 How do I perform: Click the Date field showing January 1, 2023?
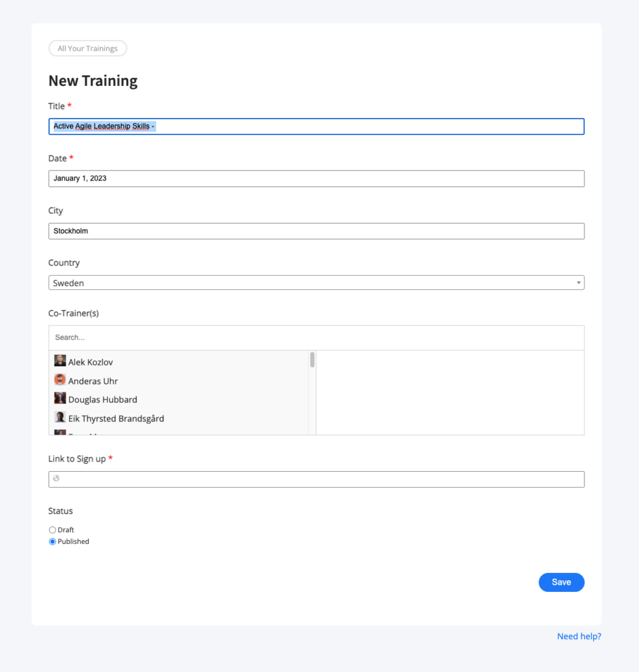tap(317, 178)
